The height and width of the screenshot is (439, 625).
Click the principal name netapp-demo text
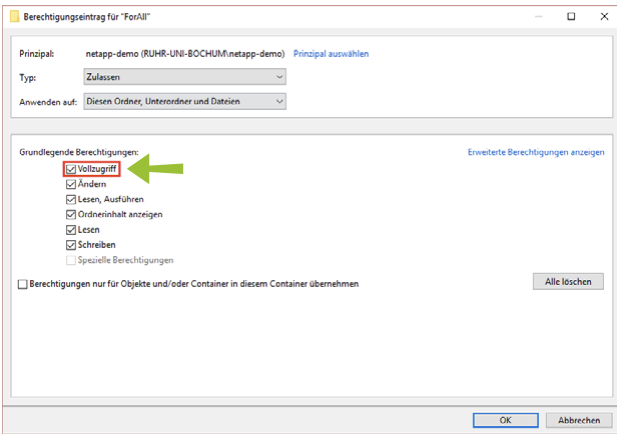185,54
